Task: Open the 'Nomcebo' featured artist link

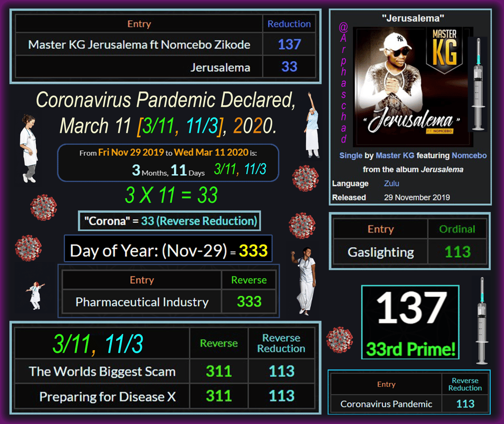Action: (x=469, y=155)
